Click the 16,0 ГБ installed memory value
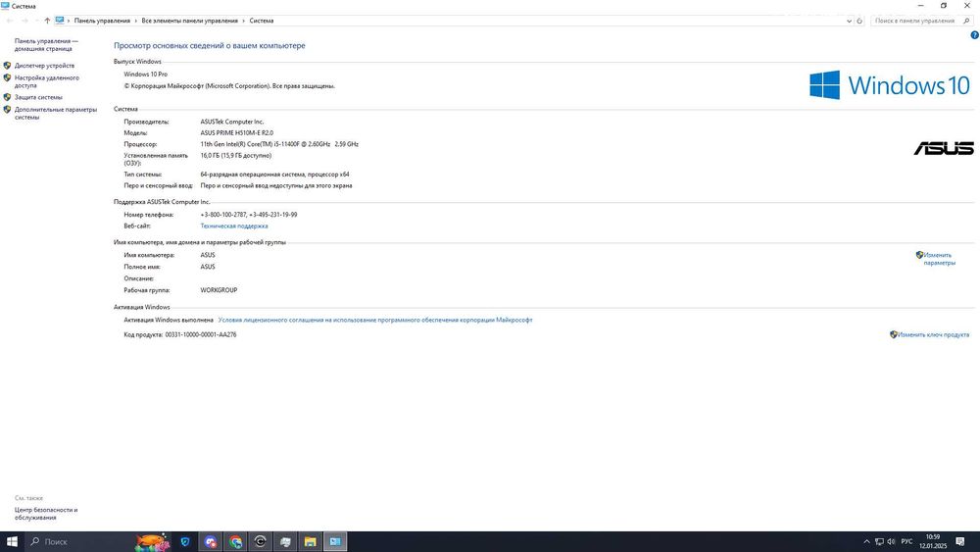This screenshot has height=552, width=980. point(235,156)
